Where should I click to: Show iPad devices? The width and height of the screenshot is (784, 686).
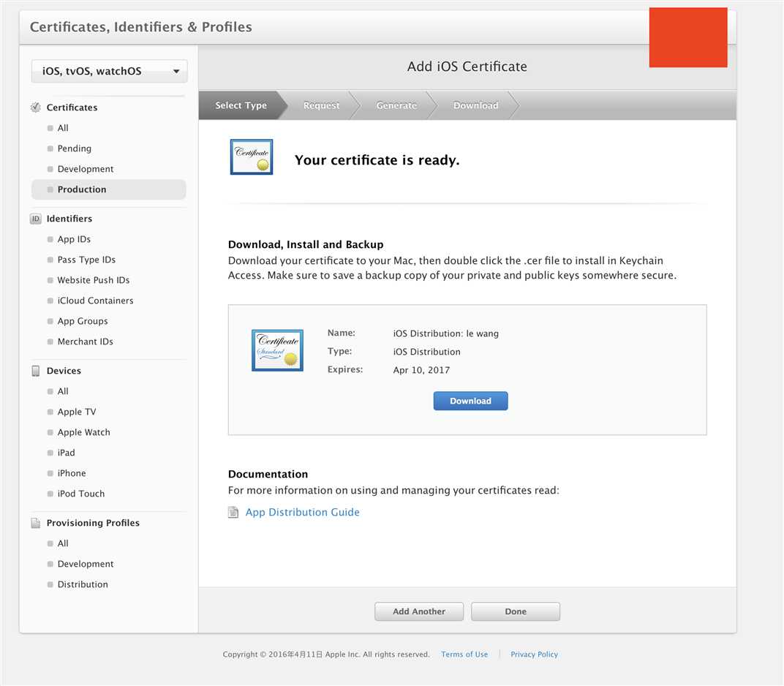[x=66, y=453]
